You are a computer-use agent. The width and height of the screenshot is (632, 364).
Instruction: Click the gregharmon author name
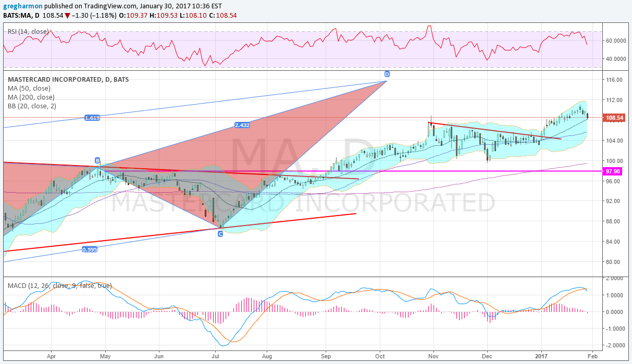pos(23,6)
